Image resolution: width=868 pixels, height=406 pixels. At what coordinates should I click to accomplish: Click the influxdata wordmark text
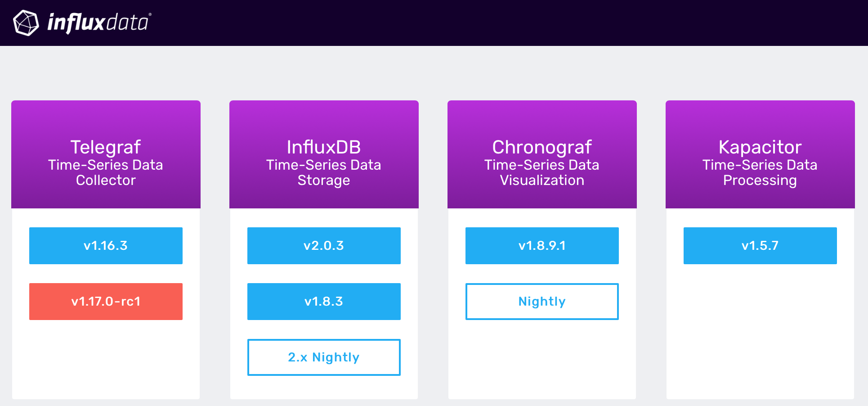[98, 23]
